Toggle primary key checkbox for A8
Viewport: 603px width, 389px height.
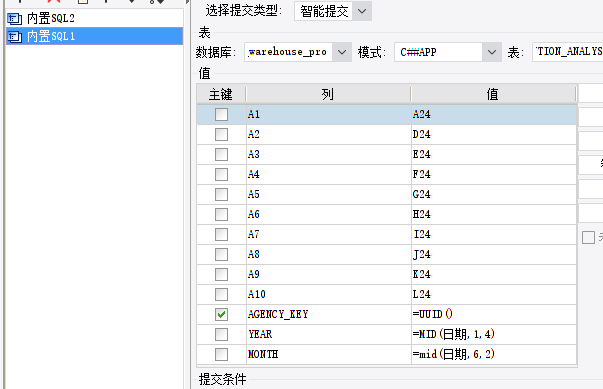[221, 254]
